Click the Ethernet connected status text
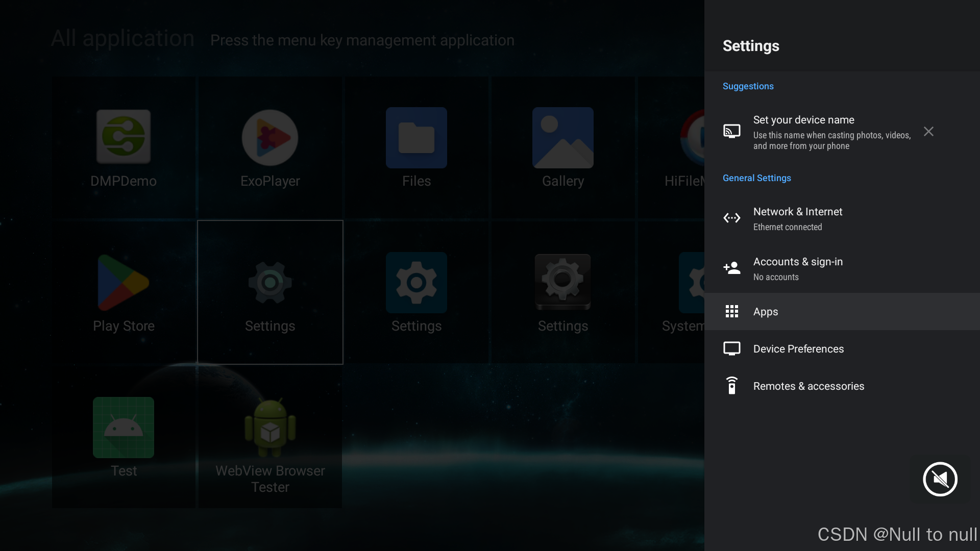The width and height of the screenshot is (980, 551). click(x=788, y=227)
